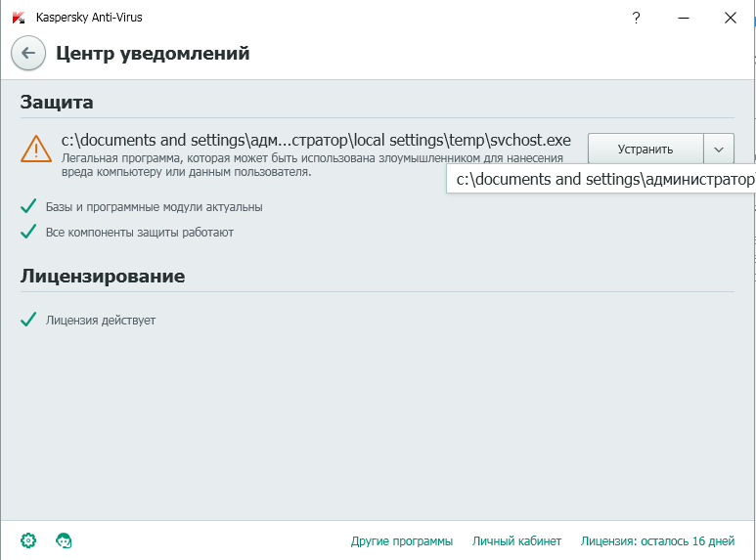Click checkmark beside "Все компоненты защиты работают"
Viewport: 756px width, 560px height.
(28, 232)
